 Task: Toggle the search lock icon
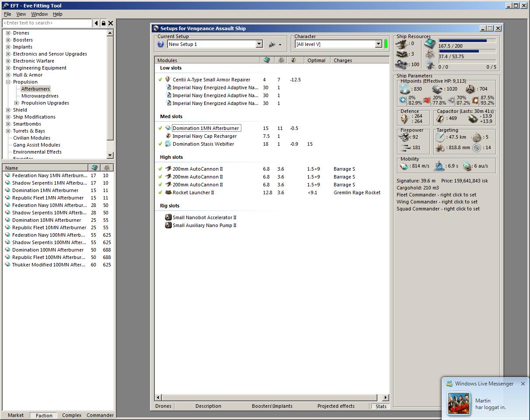coord(104,23)
